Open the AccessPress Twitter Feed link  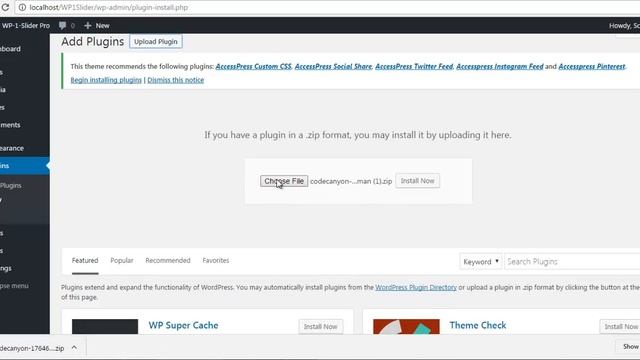(x=414, y=66)
